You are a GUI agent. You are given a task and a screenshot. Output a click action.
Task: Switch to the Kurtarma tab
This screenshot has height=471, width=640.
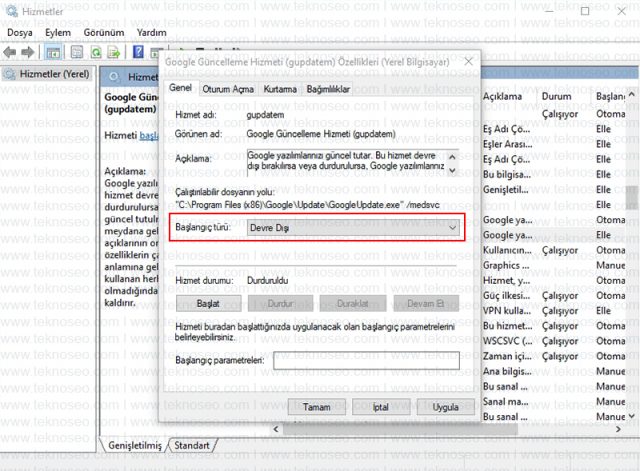tap(280, 89)
